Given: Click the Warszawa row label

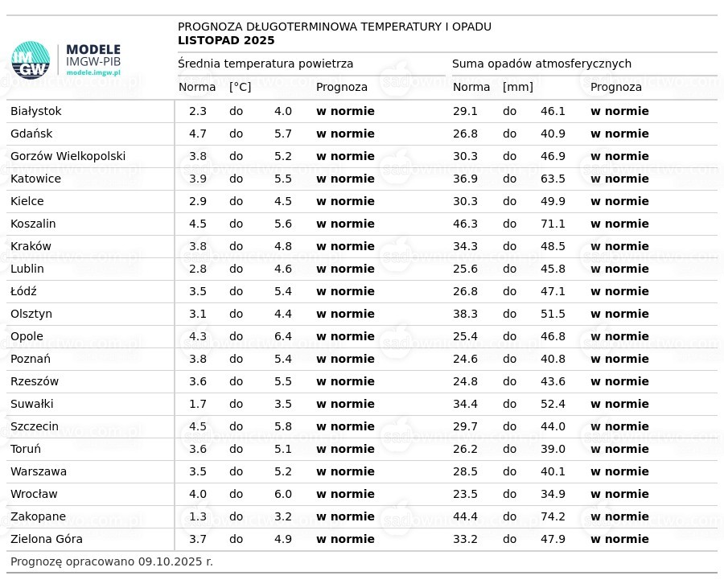Looking at the screenshot, I should 39,471.
